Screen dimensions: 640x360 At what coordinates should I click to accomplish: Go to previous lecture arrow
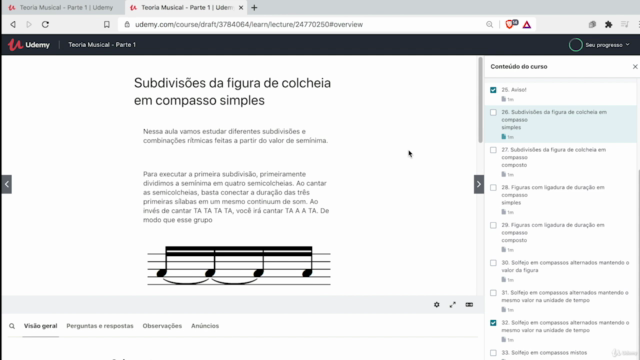coord(7,184)
